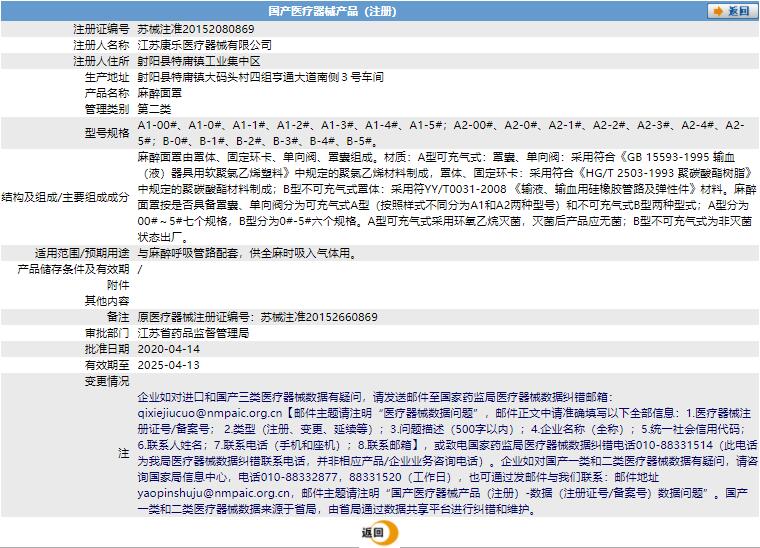Click the 适用范围/预期用途 label

click(x=82, y=253)
